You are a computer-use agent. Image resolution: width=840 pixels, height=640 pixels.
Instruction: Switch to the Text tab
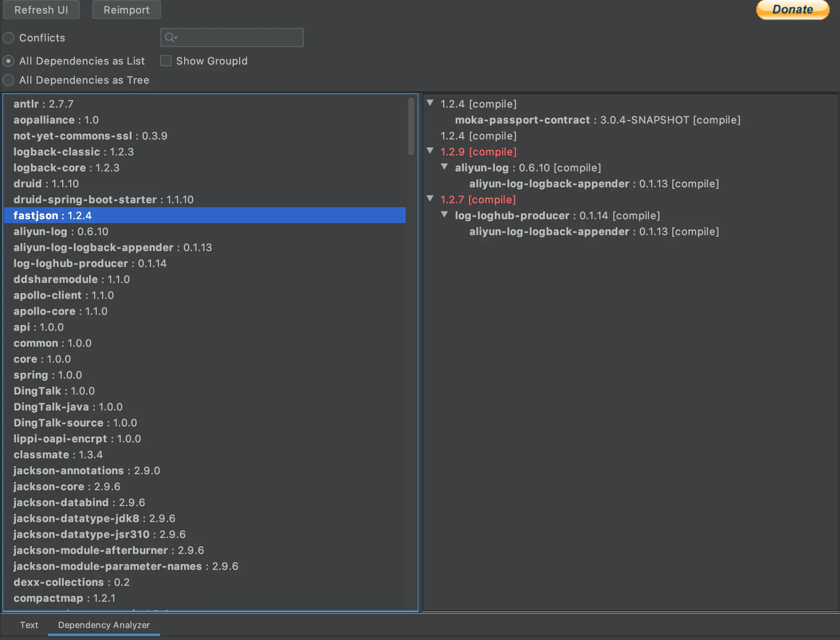pos(29,625)
